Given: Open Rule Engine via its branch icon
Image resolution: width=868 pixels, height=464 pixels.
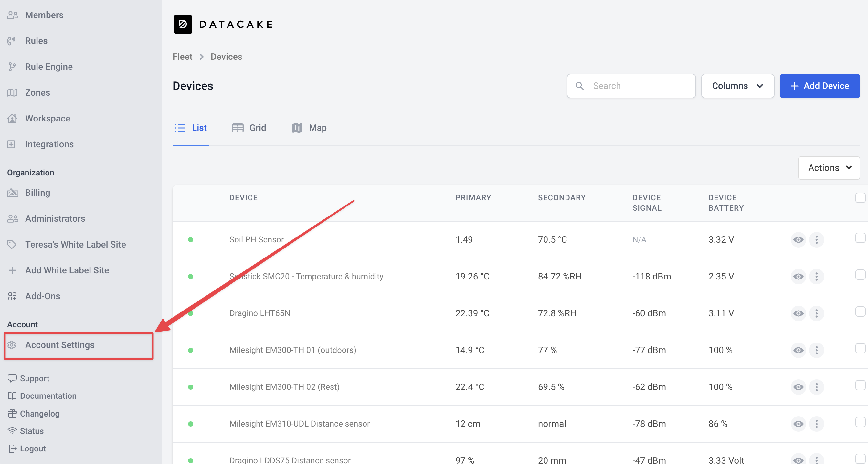Looking at the screenshot, I should click(12, 67).
